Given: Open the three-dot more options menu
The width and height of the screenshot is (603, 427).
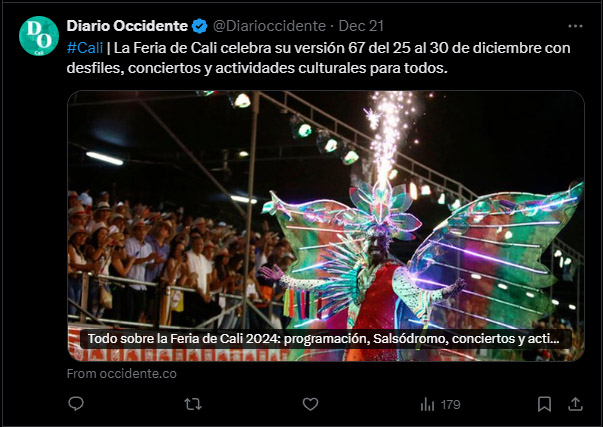Looking at the screenshot, I should (x=575, y=26).
